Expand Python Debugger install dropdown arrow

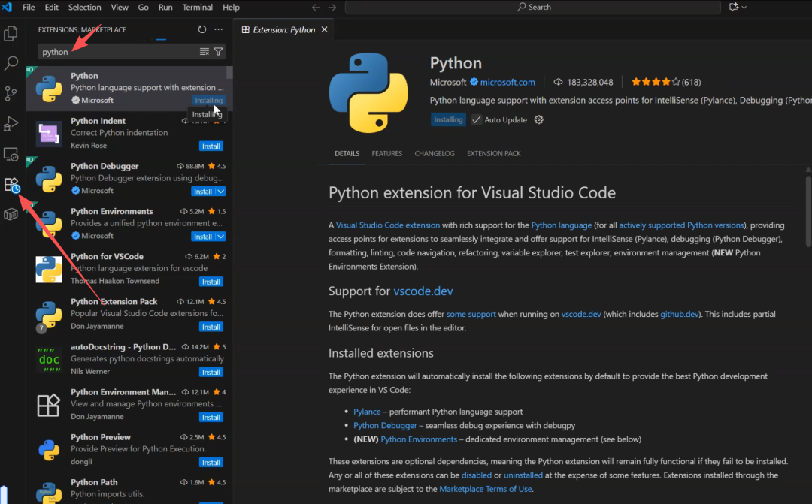coord(221,192)
